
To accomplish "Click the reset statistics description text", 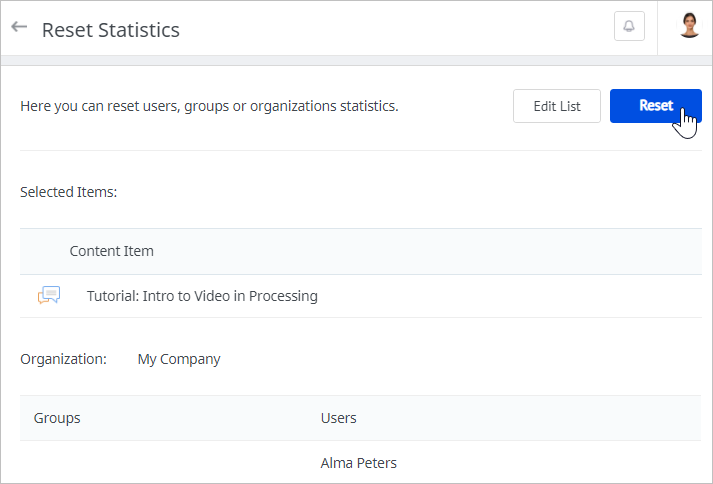I will click(209, 106).
